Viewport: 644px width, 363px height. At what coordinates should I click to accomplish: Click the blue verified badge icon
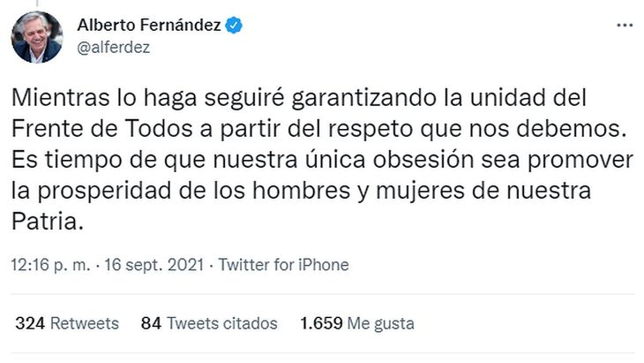(x=234, y=26)
